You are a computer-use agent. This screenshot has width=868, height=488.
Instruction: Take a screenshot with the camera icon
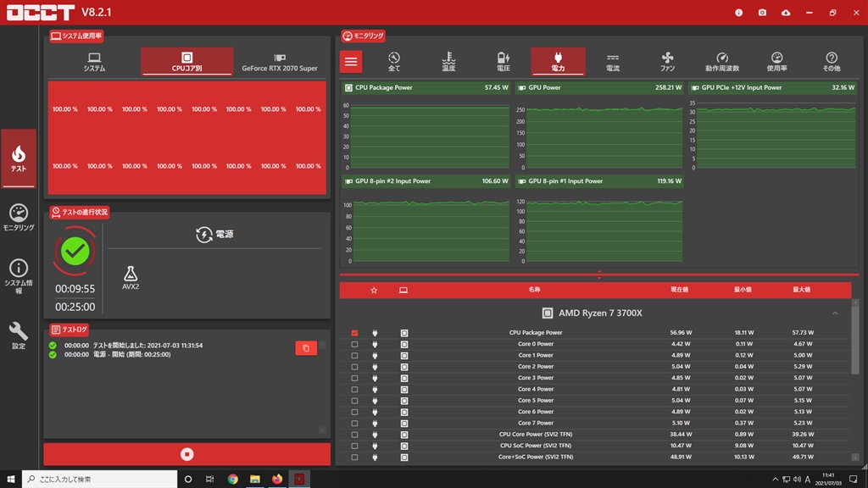[x=762, y=13]
